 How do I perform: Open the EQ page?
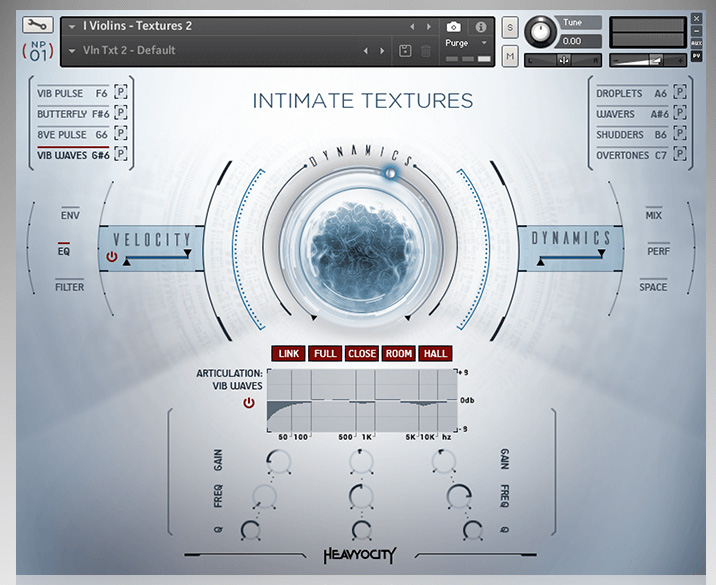64,251
